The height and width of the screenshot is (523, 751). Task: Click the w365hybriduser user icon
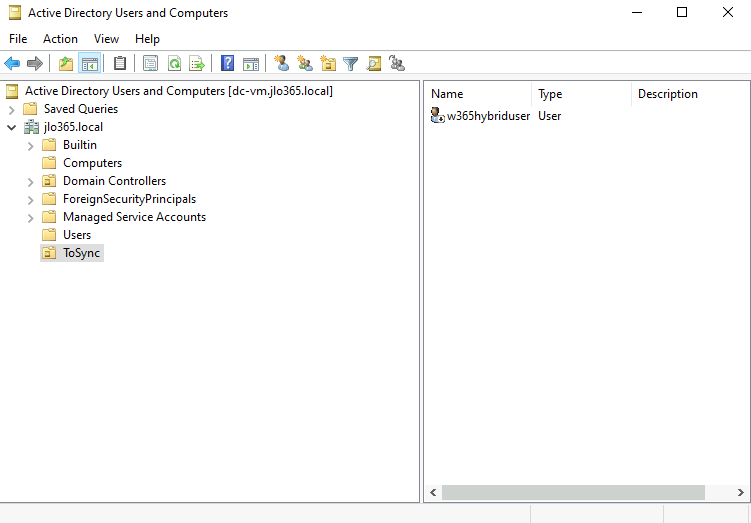click(x=438, y=115)
